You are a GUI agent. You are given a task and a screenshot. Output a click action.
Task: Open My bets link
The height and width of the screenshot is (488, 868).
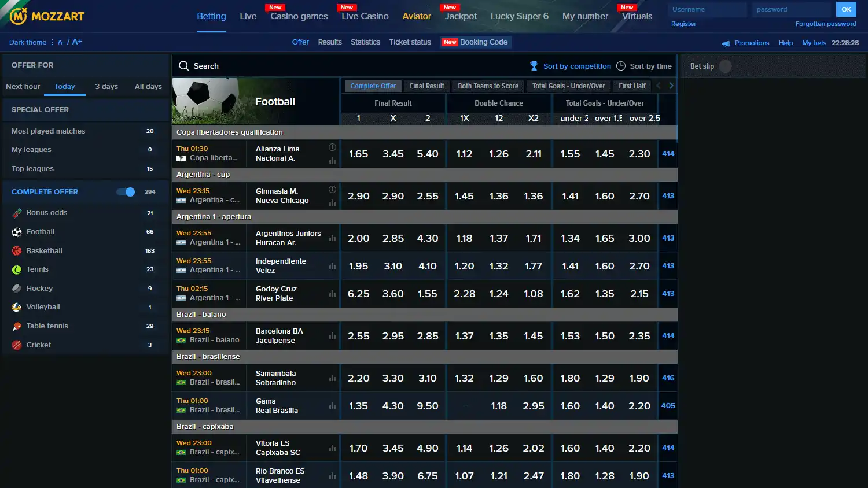814,43
